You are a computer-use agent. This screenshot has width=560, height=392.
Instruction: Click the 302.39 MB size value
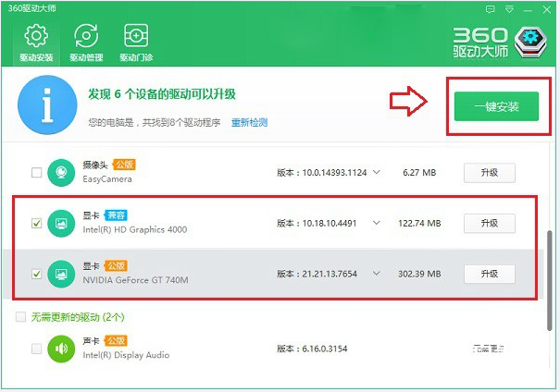pyautogui.click(x=419, y=274)
